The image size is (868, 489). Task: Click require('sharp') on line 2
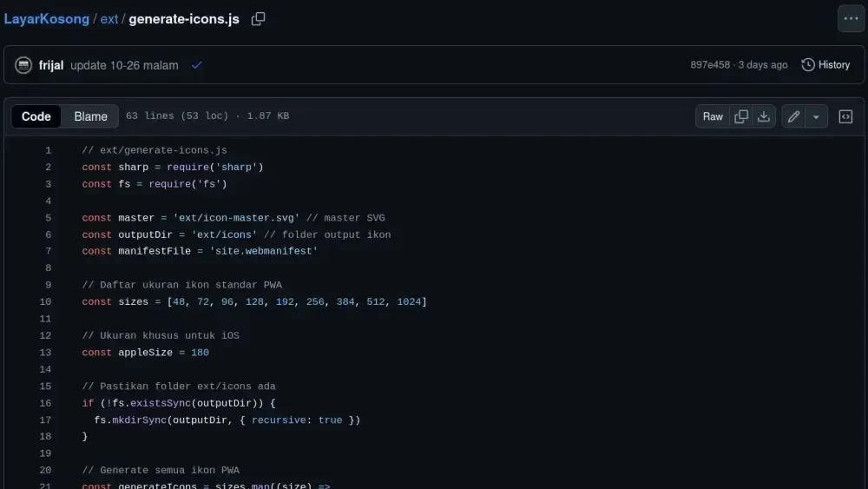(214, 167)
